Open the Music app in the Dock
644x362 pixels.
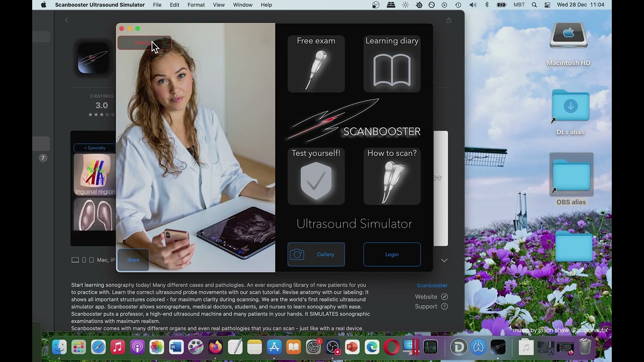point(118,347)
